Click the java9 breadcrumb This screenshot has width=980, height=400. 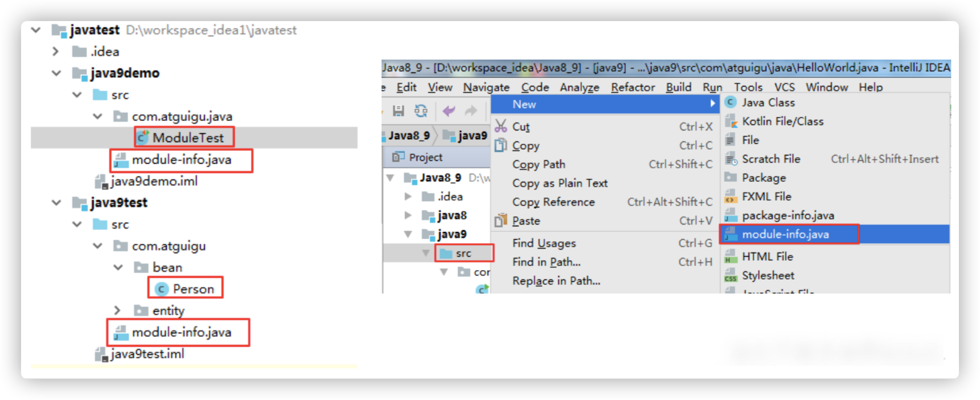tap(466, 136)
